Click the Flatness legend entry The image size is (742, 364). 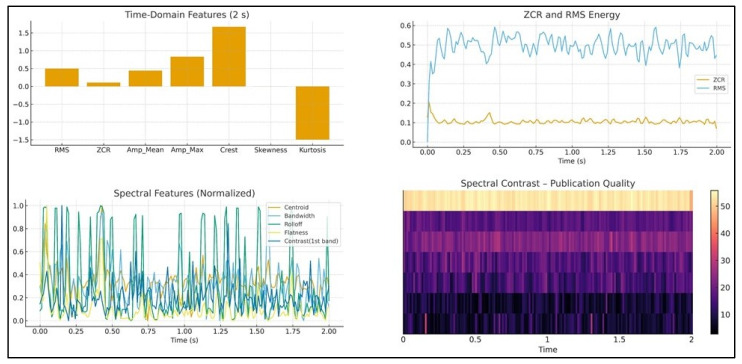coord(288,232)
